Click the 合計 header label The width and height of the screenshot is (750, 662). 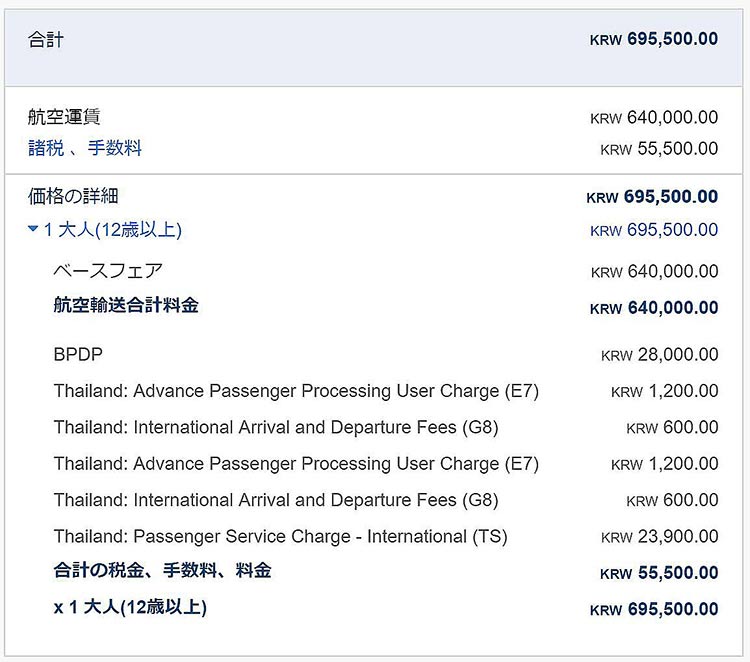click(46, 40)
